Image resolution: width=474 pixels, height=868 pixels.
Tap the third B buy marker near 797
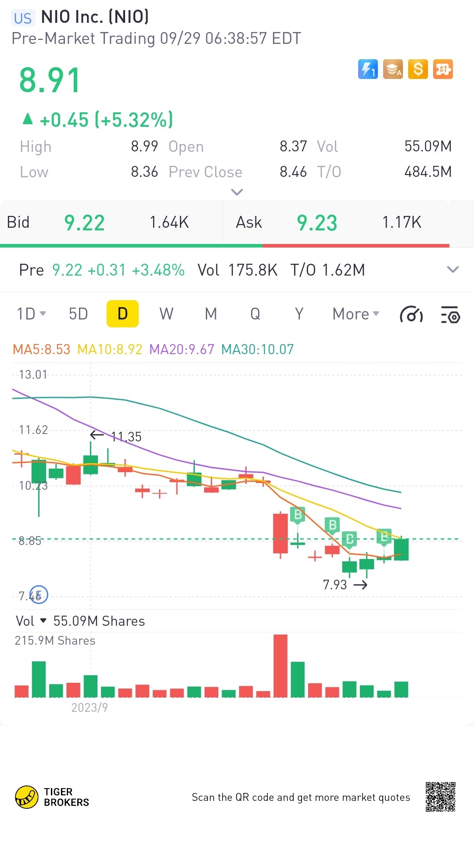tap(350, 539)
